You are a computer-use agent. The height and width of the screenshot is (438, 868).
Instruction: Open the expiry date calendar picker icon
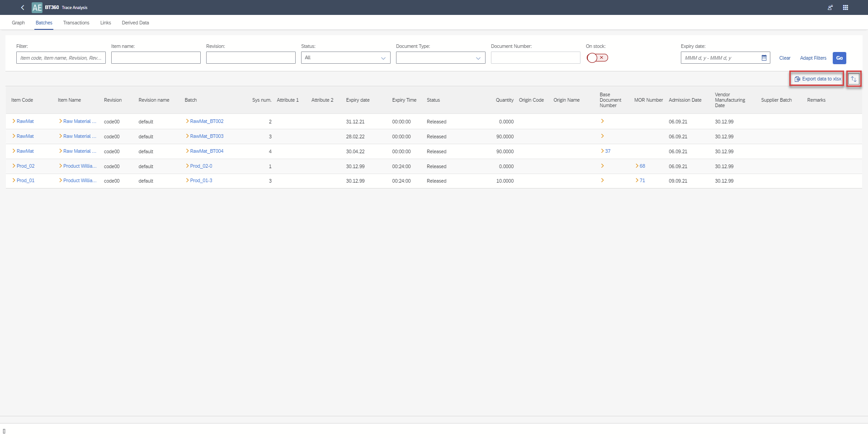point(763,57)
